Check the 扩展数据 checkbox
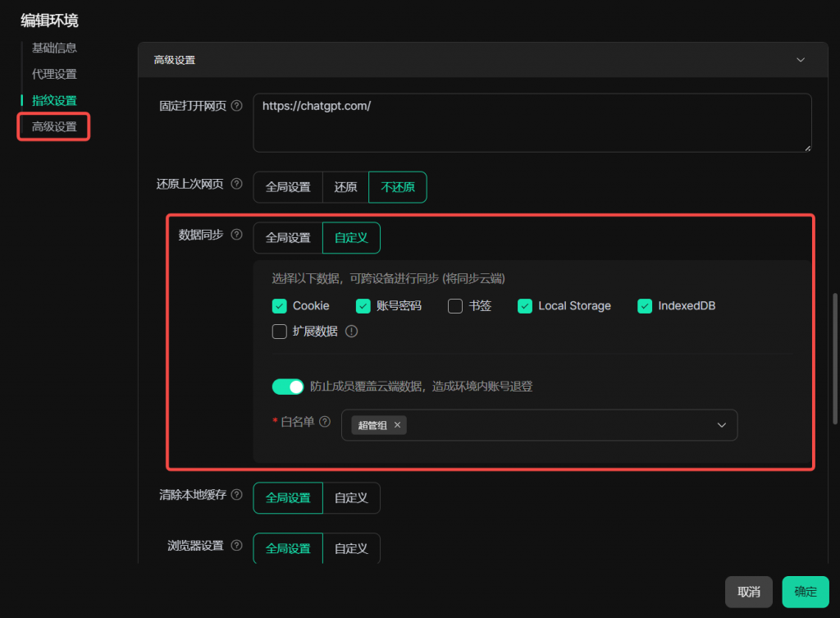Image resolution: width=840 pixels, height=618 pixels. click(x=279, y=332)
